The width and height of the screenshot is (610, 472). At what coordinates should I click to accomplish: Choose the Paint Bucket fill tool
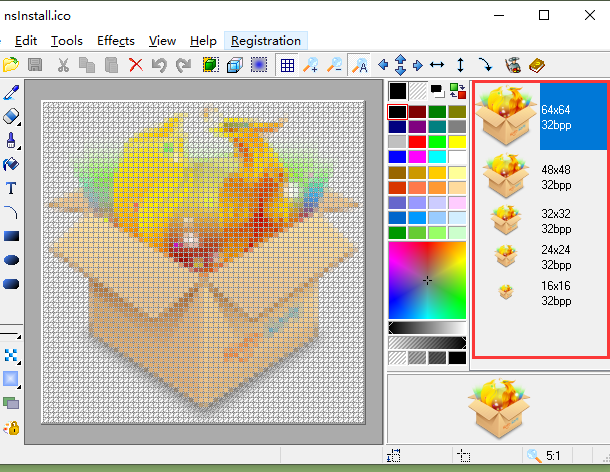point(11,164)
